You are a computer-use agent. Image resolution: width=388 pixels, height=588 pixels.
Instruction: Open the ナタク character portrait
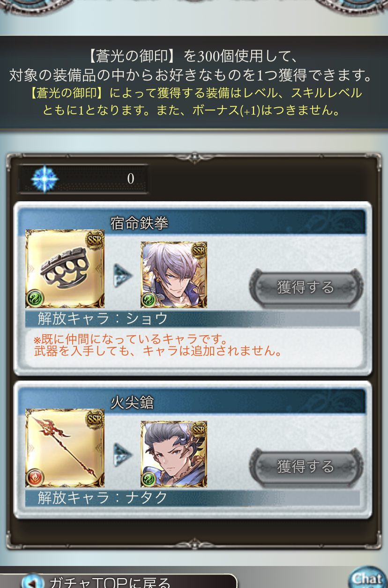[x=174, y=454]
